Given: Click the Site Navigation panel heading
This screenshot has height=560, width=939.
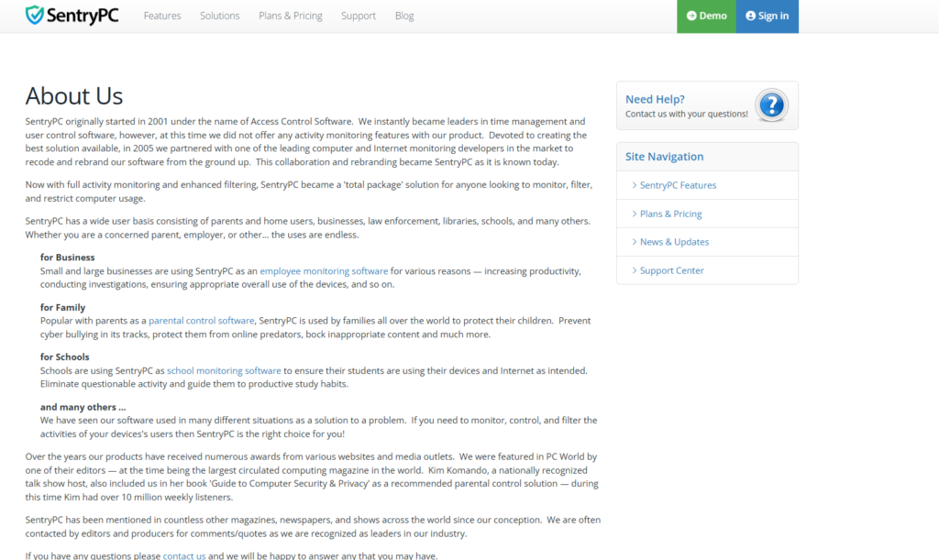Looking at the screenshot, I should click(665, 157).
